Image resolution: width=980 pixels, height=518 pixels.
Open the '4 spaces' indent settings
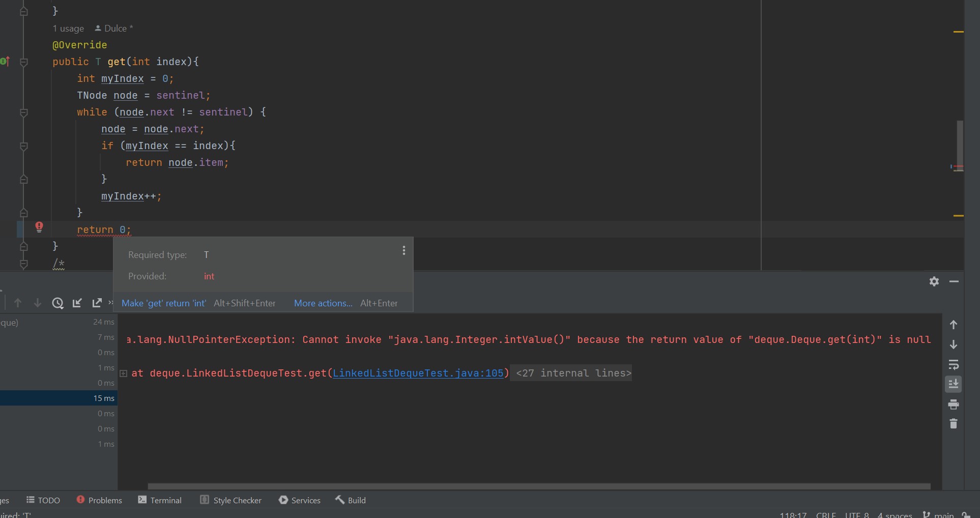895,514
